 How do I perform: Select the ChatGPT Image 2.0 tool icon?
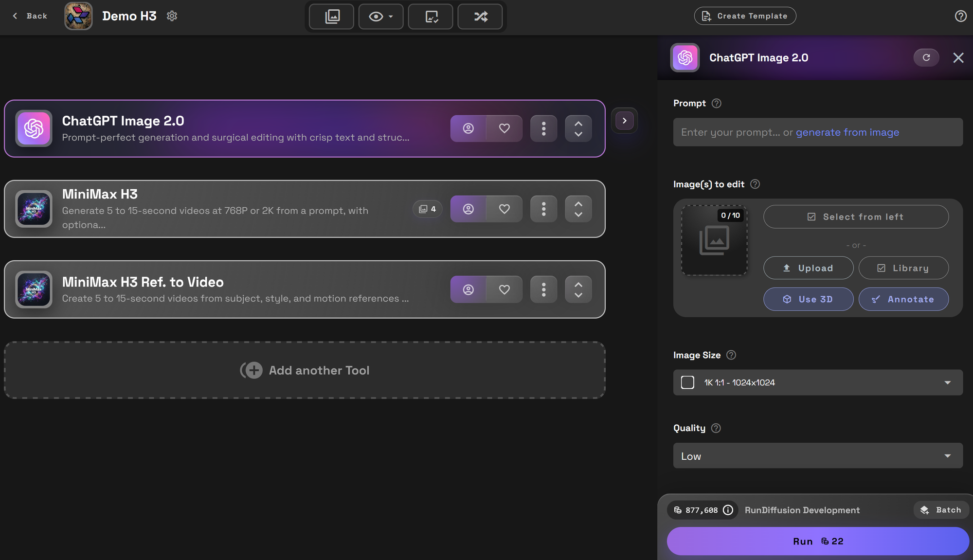34,128
